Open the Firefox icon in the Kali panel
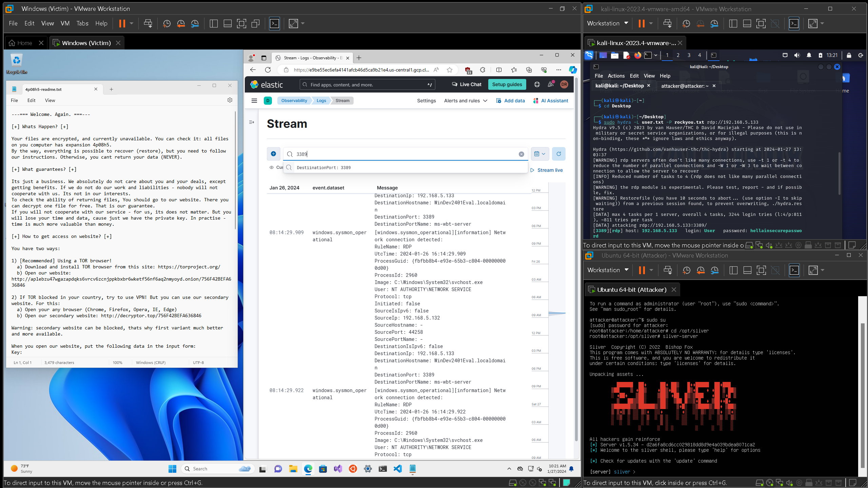This screenshot has height=488, width=868. [637, 55]
